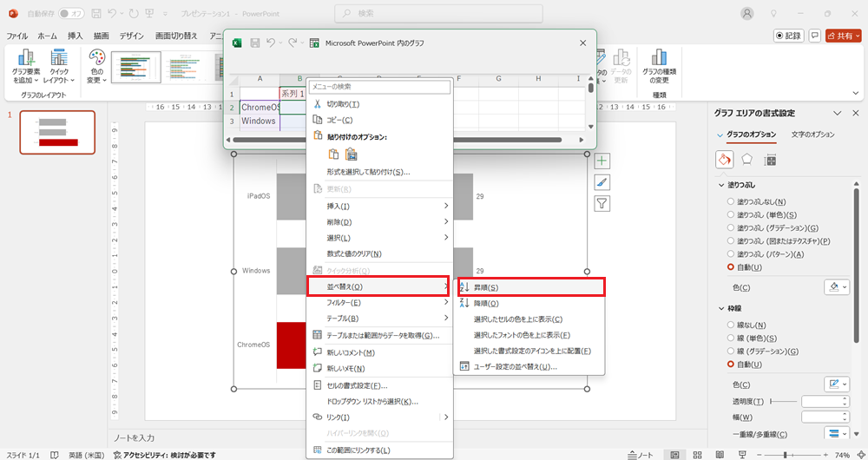Select 塗りつぶし (パターン)(A) radio

[x=731, y=254]
